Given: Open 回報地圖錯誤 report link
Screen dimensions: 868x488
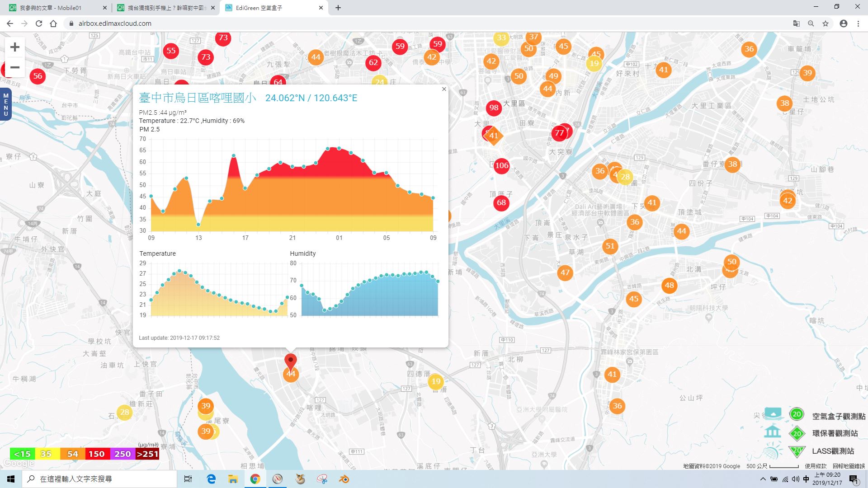Looking at the screenshot, I should pos(849,466).
